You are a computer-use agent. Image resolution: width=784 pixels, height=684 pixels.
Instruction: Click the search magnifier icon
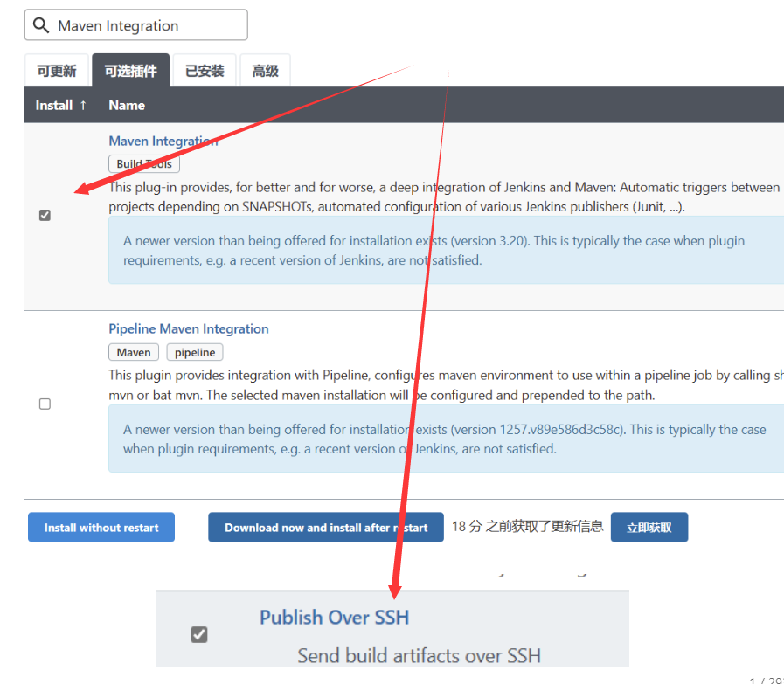(x=41, y=25)
